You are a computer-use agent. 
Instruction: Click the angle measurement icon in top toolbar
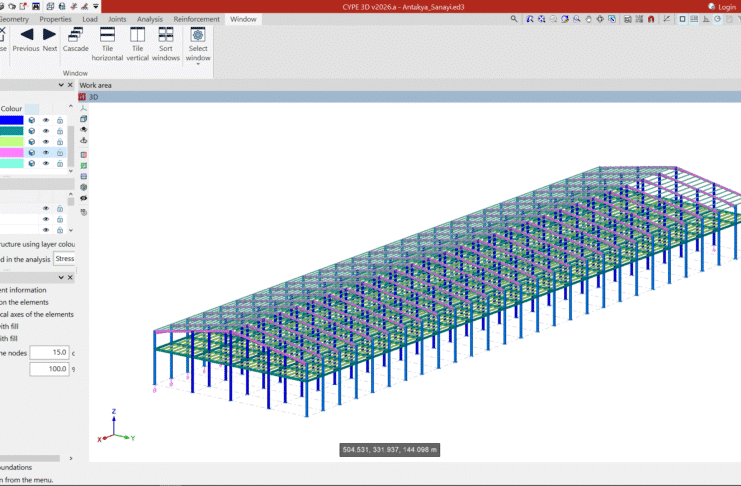(x=666, y=19)
